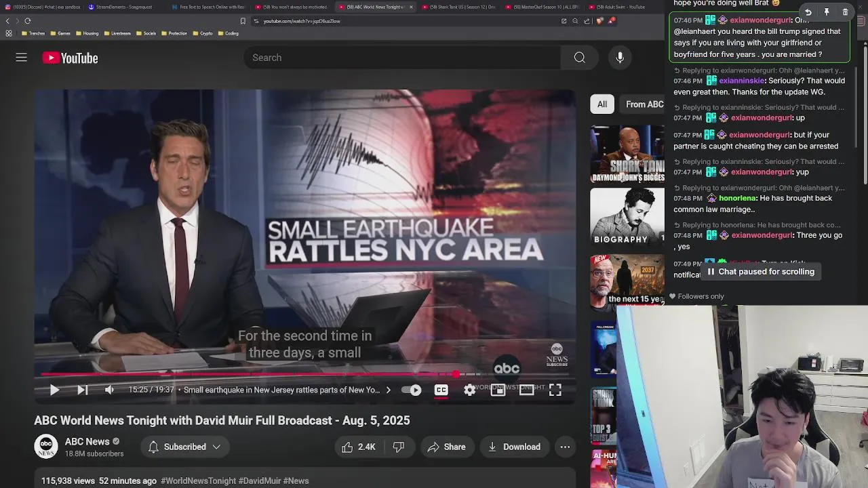Image resolution: width=868 pixels, height=488 pixels.
Task: Click username exianninskie in chat
Action: point(742,81)
